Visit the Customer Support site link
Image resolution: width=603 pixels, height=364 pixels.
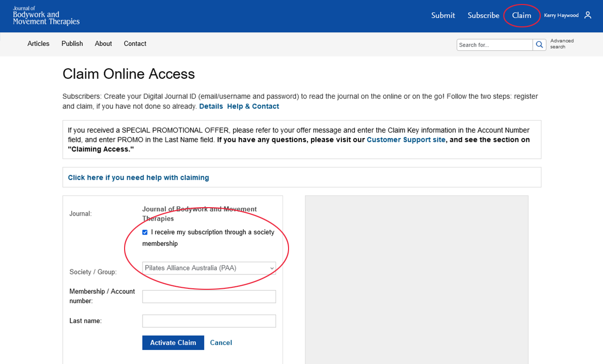coord(406,140)
